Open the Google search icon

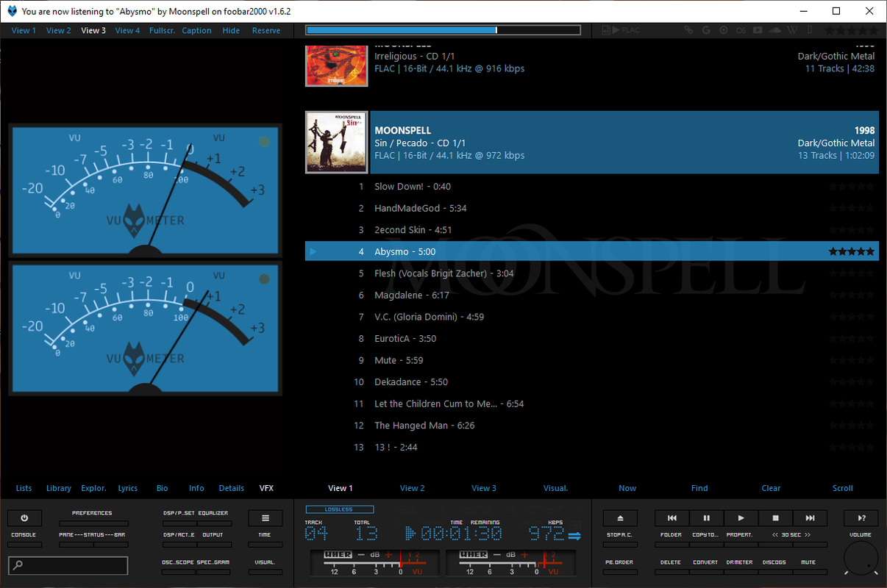coord(706,30)
